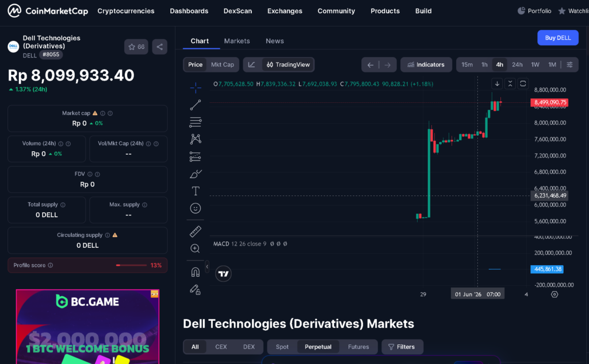Set interval to 4h
589x364 pixels.
pyautogui.click(x=500, y=64)
